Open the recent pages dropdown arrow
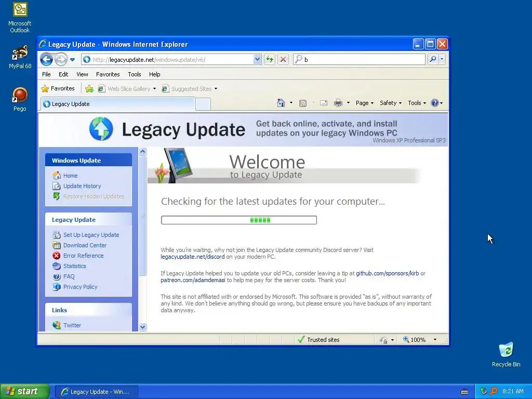This screenshot has width=532, height=399. click(x=72, y=60)
